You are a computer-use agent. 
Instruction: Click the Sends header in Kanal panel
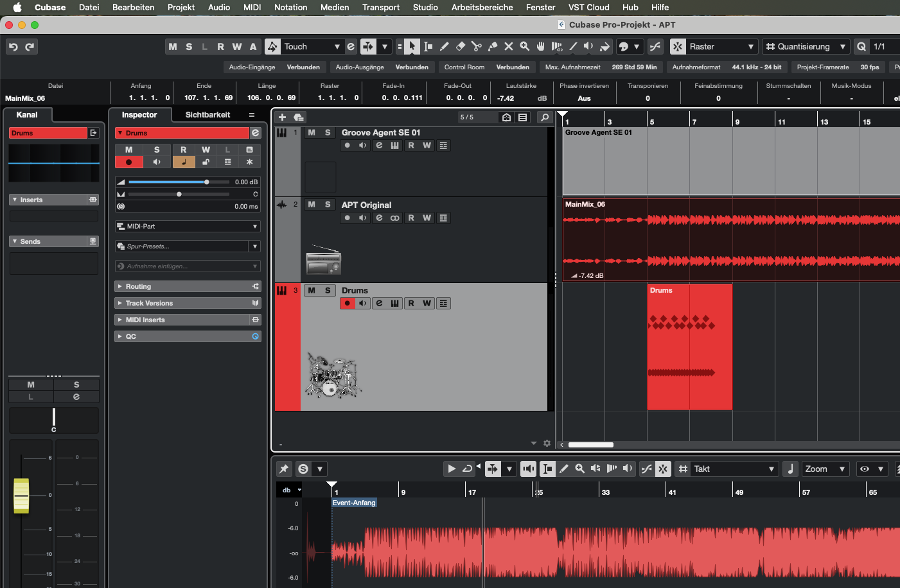click(54, 241)
